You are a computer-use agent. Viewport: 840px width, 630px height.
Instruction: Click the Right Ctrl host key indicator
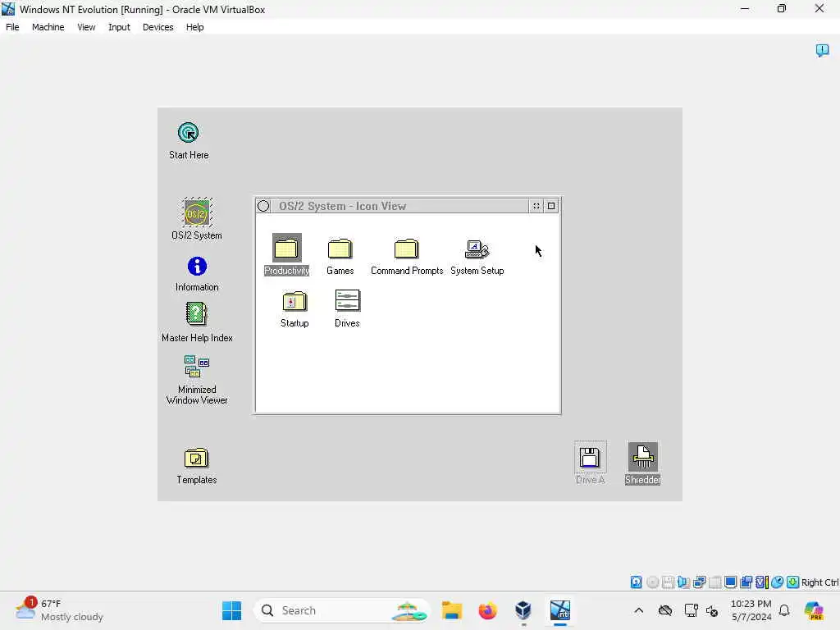coord(819,582)
